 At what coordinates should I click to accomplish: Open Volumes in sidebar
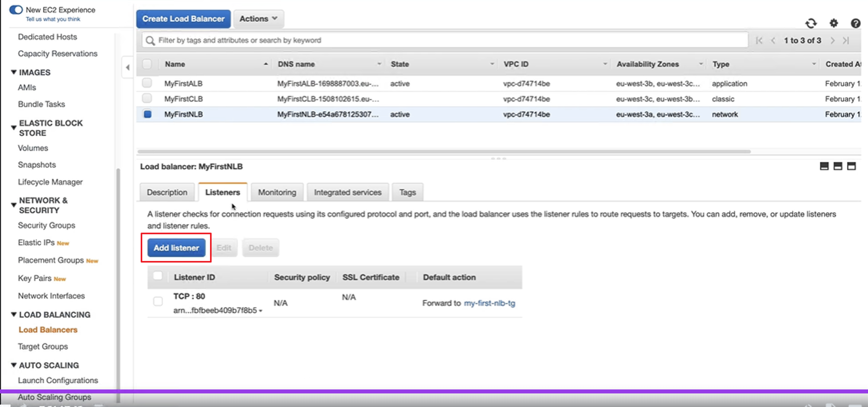click(x=33, y=148)
